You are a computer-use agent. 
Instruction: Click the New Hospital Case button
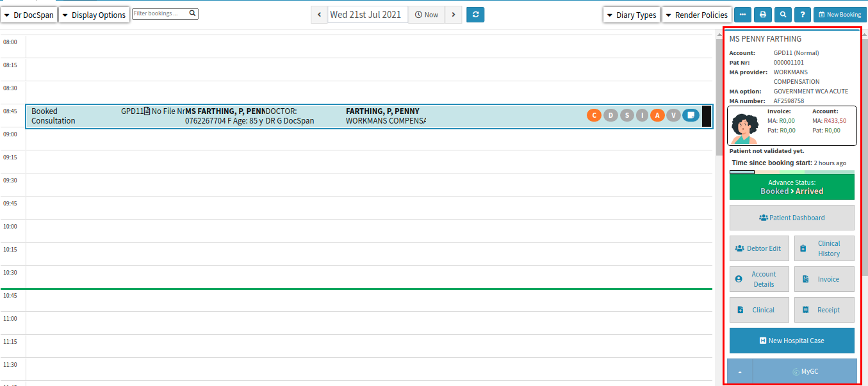pyautogui.click(x=792, y=341)
